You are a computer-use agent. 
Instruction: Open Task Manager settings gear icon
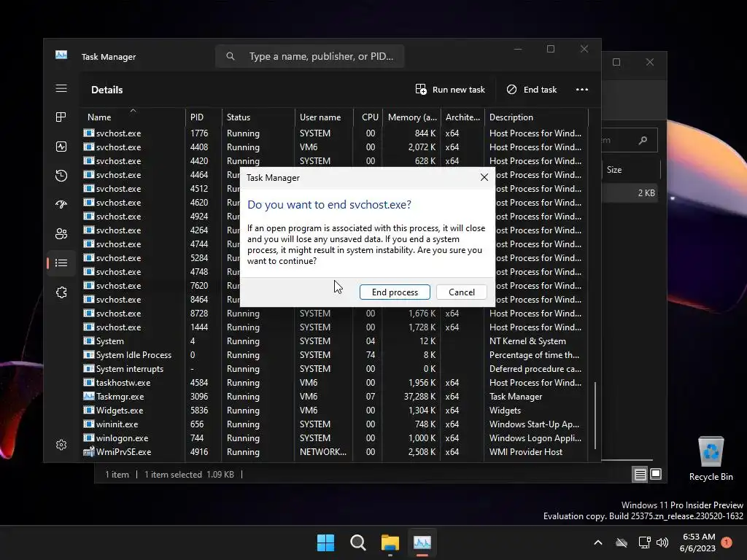61,445
